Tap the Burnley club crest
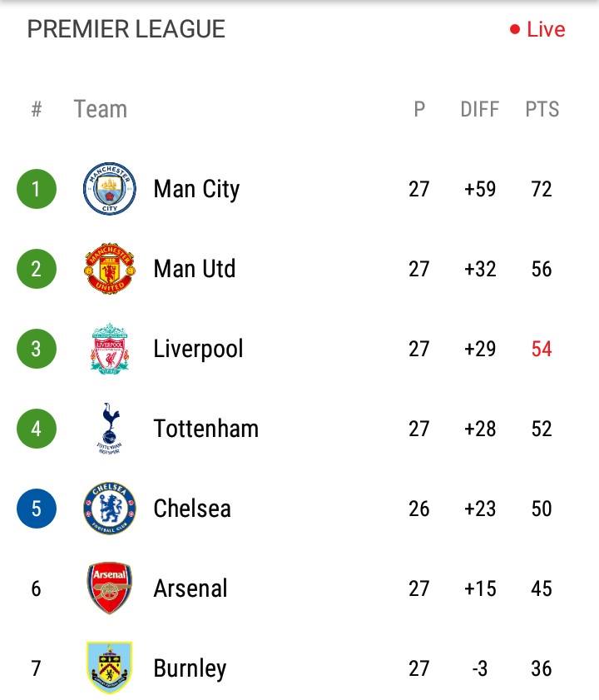 [x=110, y=668]
